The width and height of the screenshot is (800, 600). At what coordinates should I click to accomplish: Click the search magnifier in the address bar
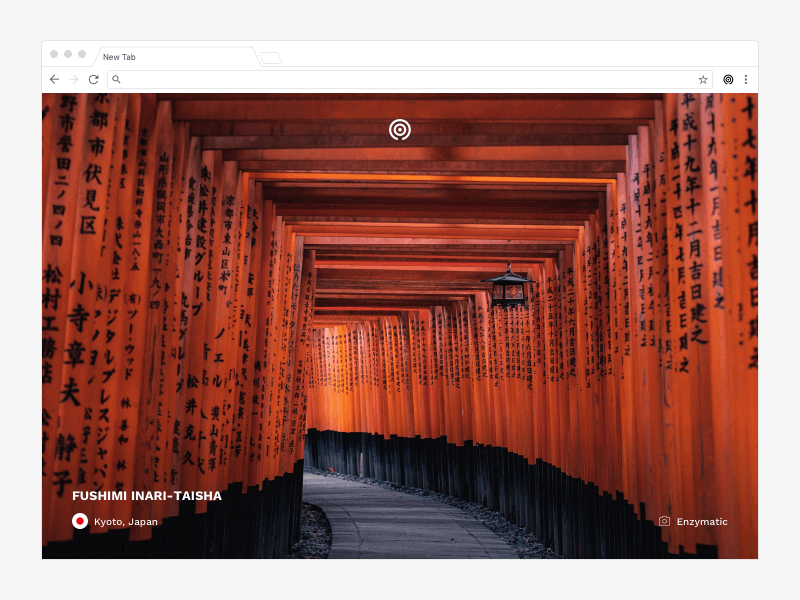pyautogui.click(x=117, y=79)
